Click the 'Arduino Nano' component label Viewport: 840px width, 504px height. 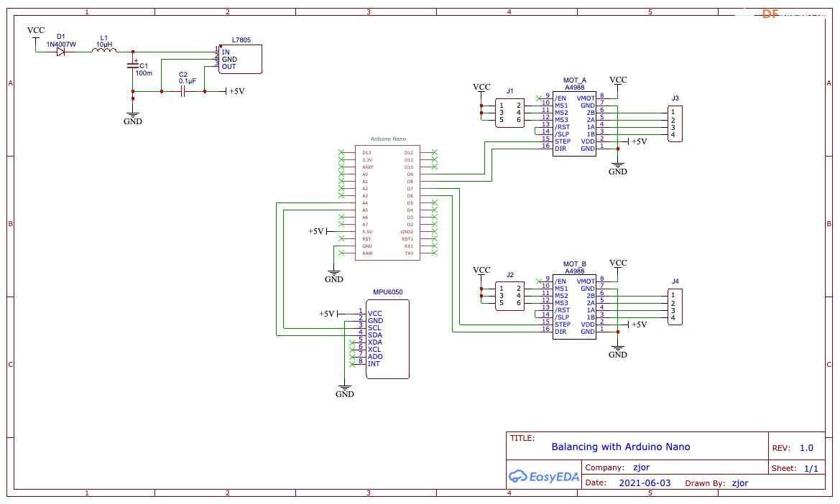pyautogui.click(x=388, y=139)
